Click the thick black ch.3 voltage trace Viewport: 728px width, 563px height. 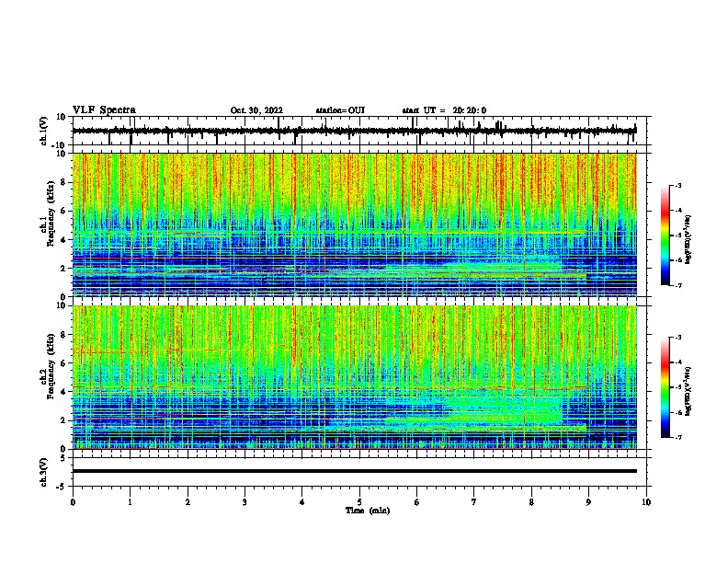pyautogui.click(x=355, y=471)
